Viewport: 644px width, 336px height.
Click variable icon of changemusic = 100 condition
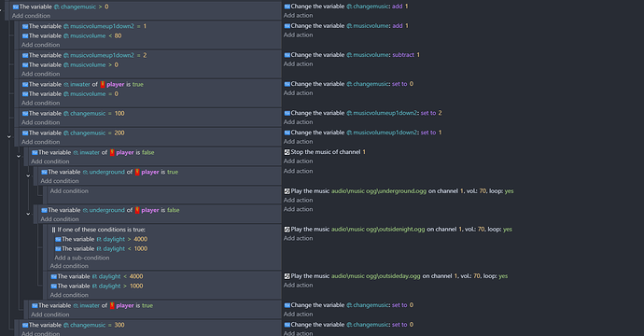click(25, 114)
